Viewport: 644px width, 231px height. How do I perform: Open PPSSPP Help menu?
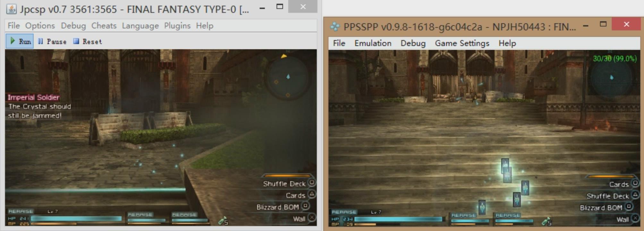pyautogui.click(x=507, y=43)
